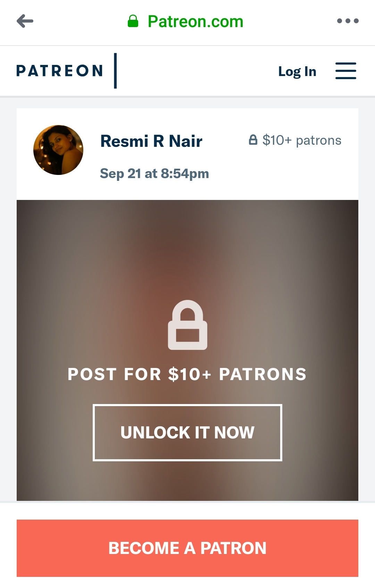Open the browser three-dot options menu

tap(348, 21)
